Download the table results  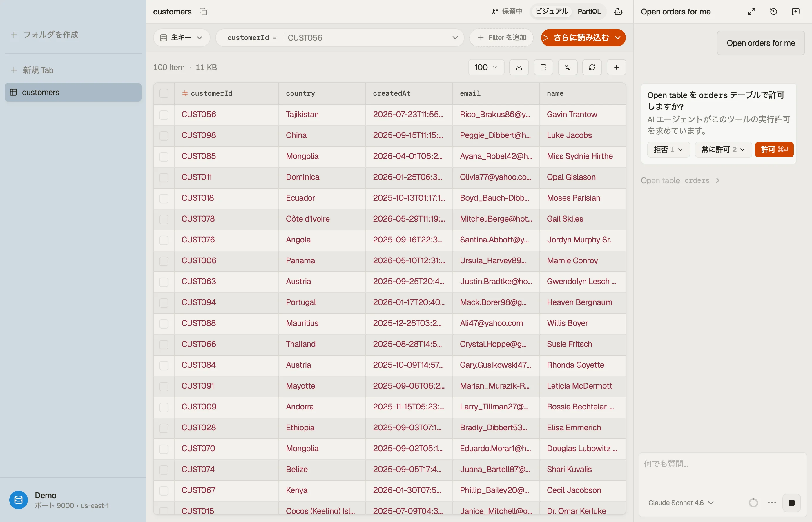click(519, 68)
